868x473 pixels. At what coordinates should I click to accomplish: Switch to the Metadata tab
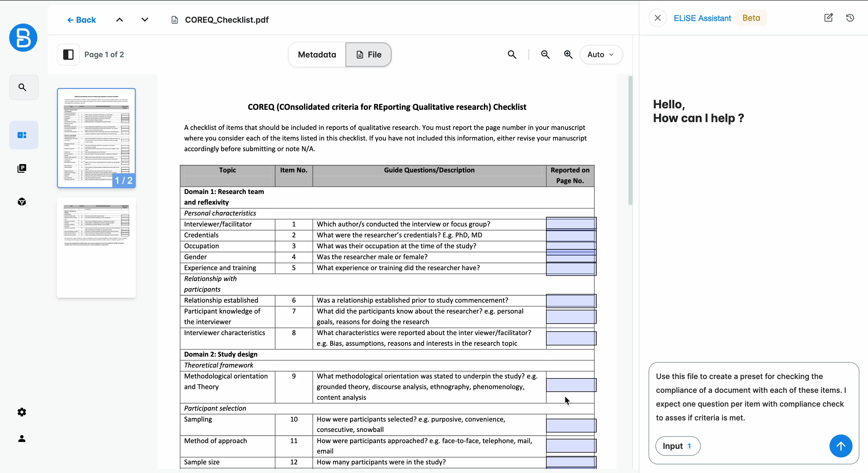pos(317,55)
